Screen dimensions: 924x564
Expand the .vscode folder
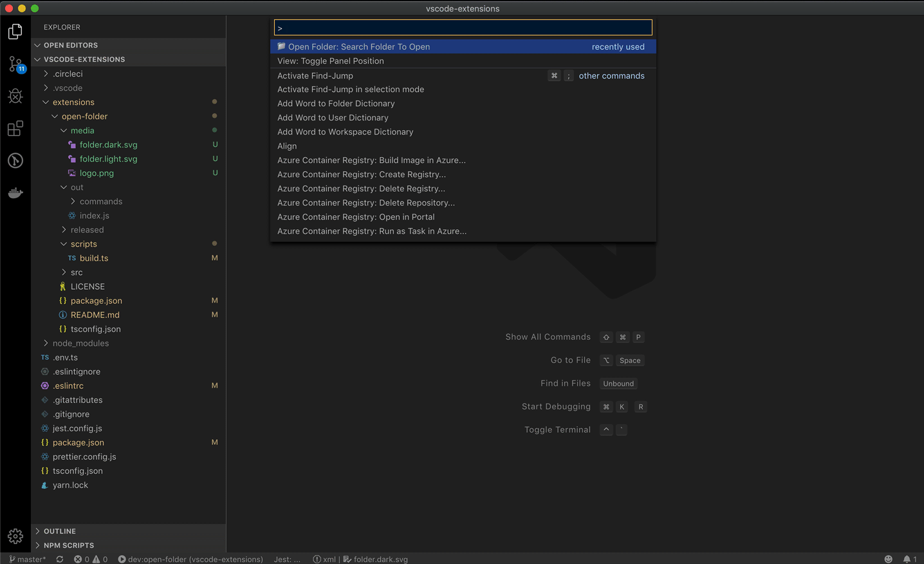point(129,88)
